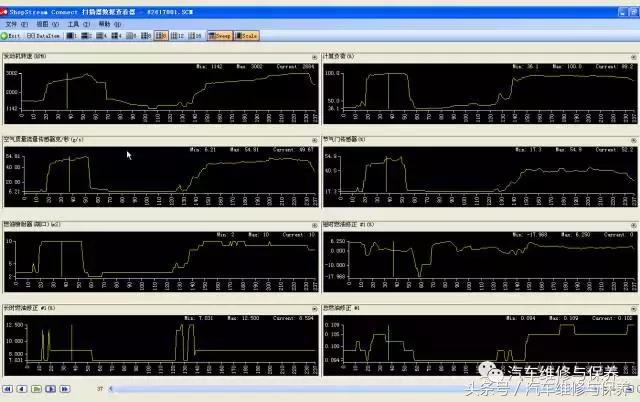The image size is (640, 402).
Task: Switch to the 2-graph layout
Action: 86,36
